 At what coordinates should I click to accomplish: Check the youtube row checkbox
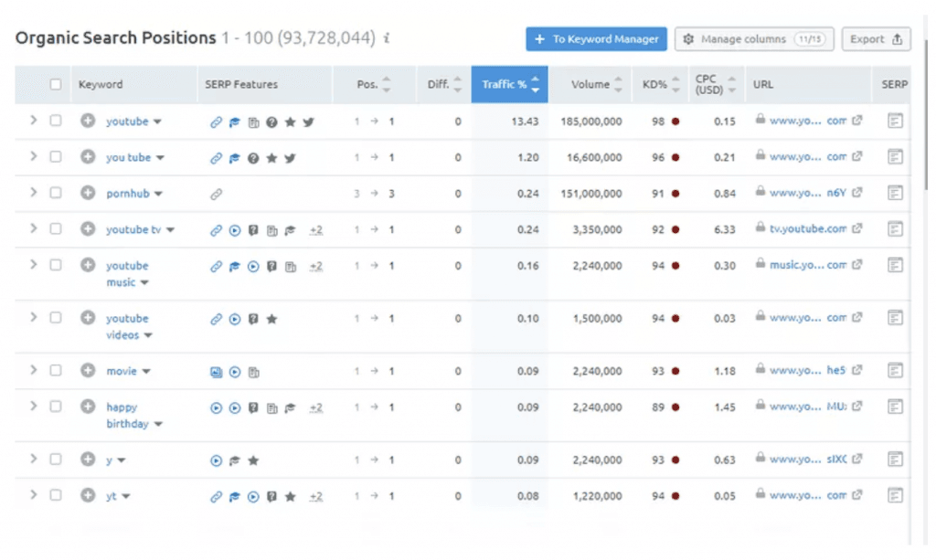[x=56, y=121]
